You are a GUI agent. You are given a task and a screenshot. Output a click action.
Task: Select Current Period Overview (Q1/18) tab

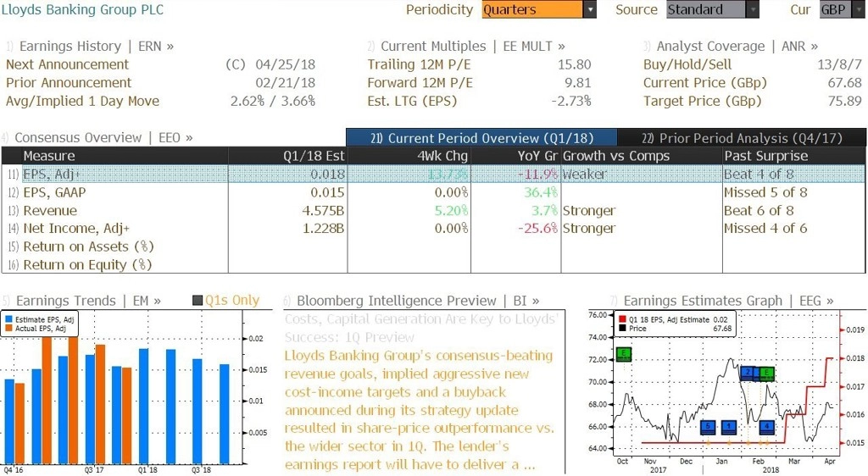click(x=481, y=138)
